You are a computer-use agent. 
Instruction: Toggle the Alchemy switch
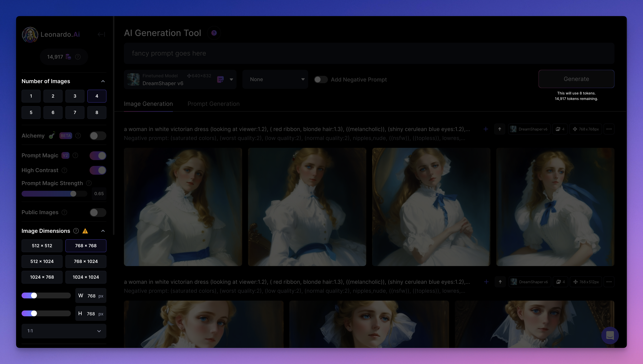point(98,136)
